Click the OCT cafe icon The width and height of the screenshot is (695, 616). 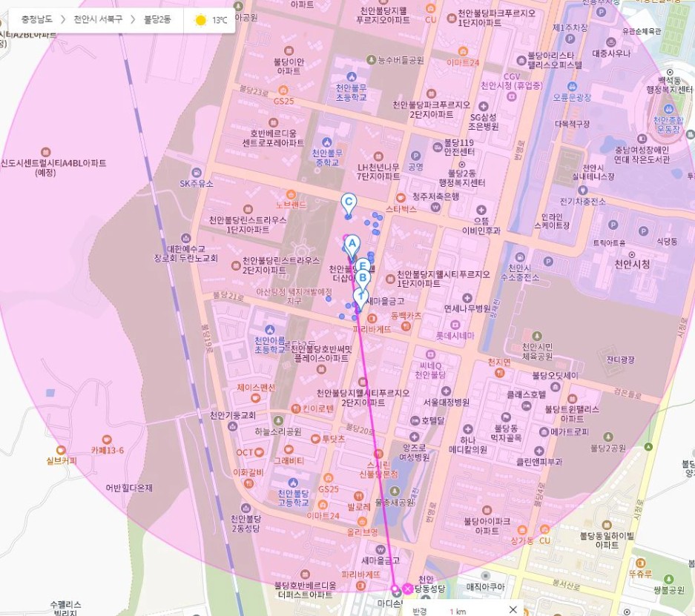[x=260, y=452]
